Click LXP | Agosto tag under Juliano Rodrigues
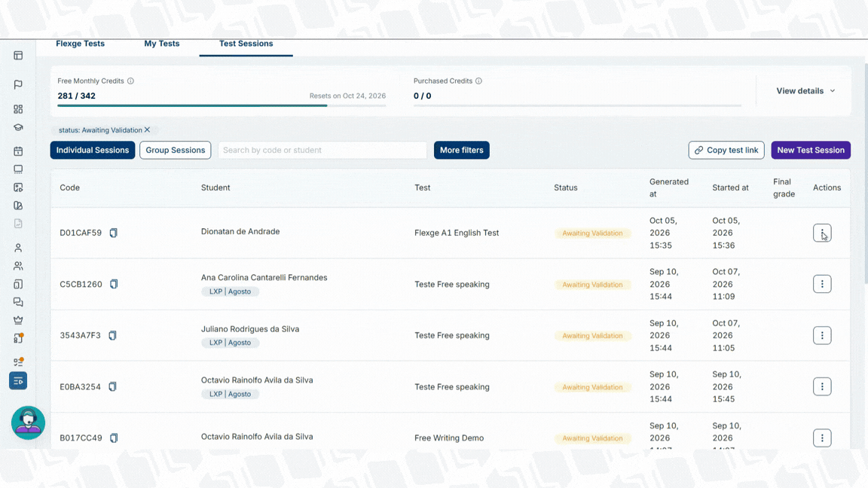The image size is (868, 488). (230, 343)
